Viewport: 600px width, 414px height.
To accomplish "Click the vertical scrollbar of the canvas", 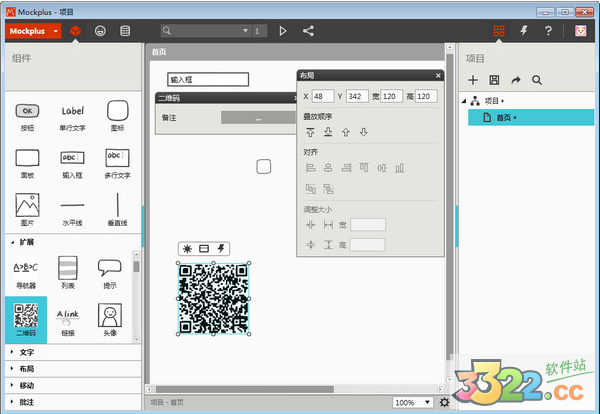I will click(450, 207).
